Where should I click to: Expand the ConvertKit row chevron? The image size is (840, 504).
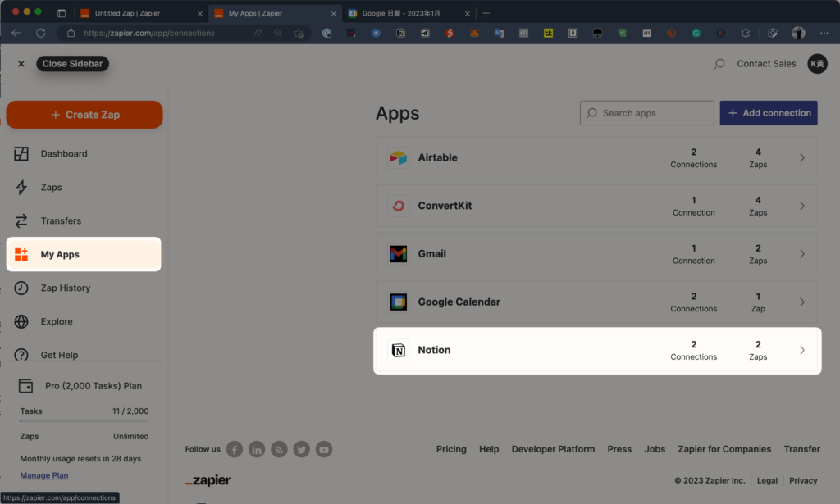(802, 206)
